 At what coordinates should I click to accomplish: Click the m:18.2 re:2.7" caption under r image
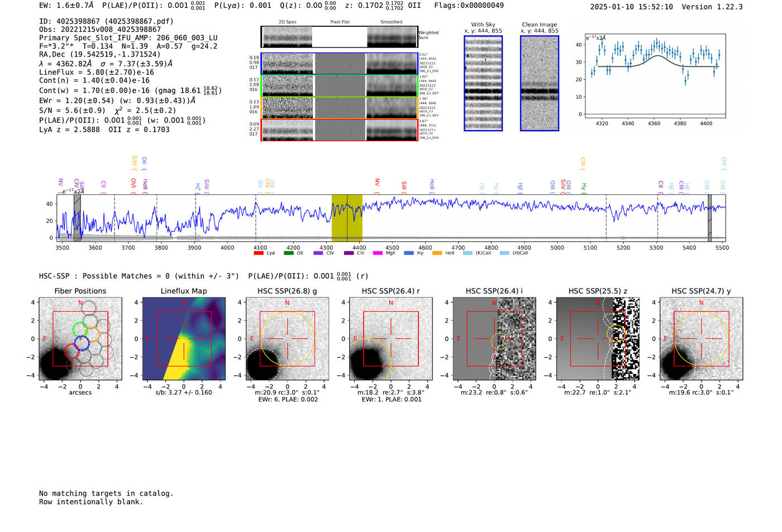391,392
